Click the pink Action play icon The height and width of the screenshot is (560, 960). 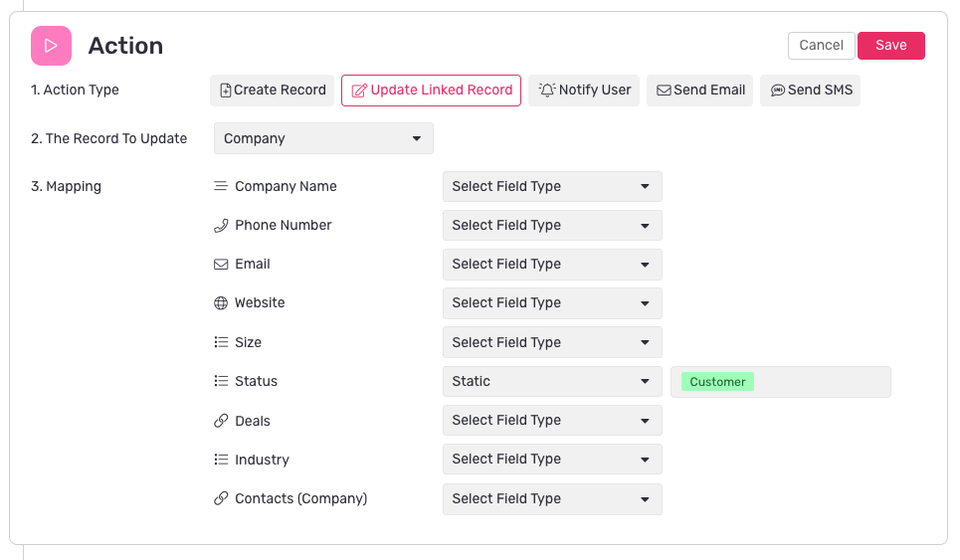[52, 46]
